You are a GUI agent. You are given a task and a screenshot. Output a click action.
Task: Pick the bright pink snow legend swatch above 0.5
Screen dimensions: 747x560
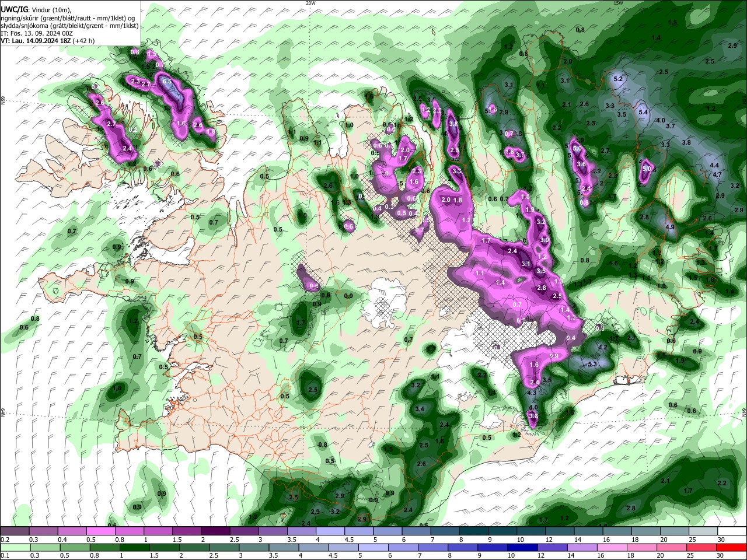100,531
